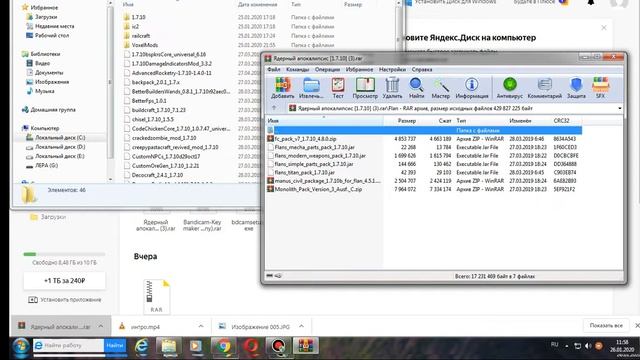Viewport: 640px width, 360px height.
Task: Click Установить приложение link
Action: [65, 300]
